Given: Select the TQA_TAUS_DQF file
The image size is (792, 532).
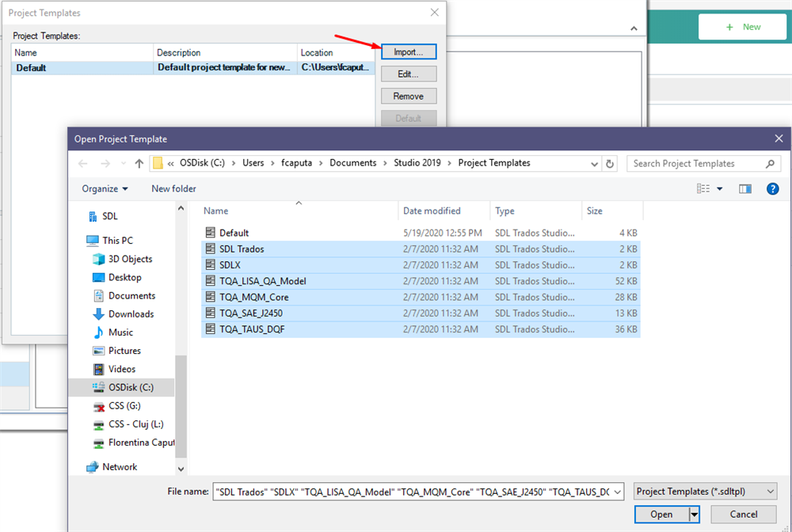Looking at the screenshot, I should point(421,329).
